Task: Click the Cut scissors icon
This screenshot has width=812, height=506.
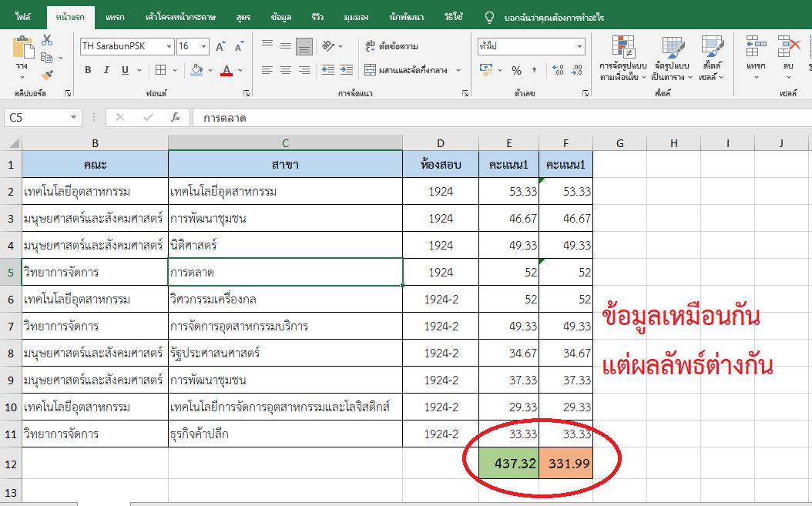Action: click(47, 40)
